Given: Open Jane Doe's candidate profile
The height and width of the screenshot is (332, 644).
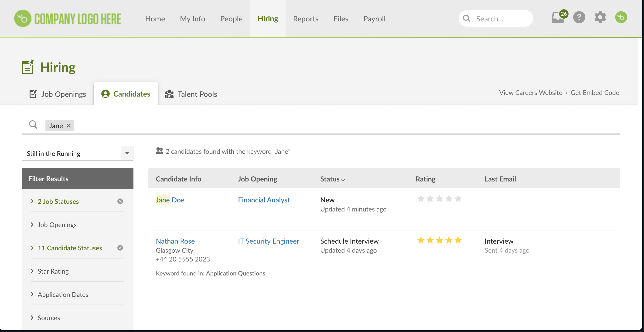Looking at the screenshot, I should (x=170, y=200).
